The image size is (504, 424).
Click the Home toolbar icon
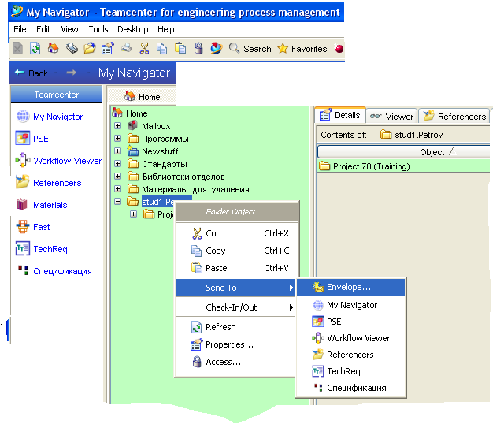click(53, 48)
